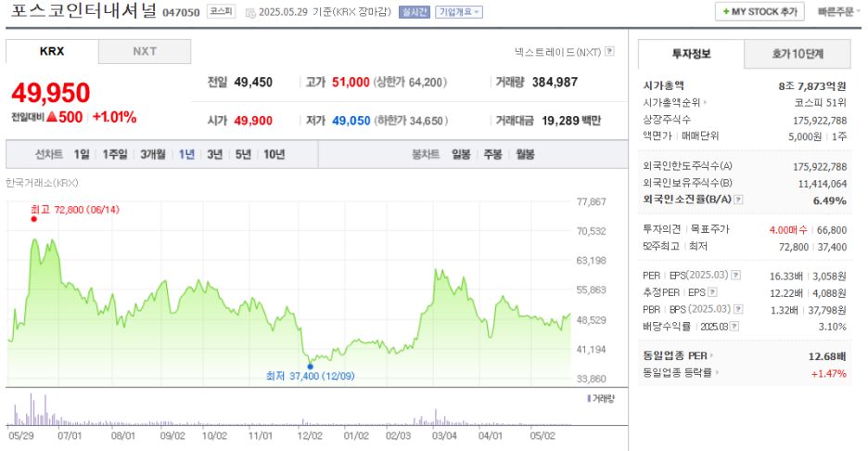This screenshot has width=868, height=451.
Task: Show the 1년 line chart
Action: (x=186, y=154)
